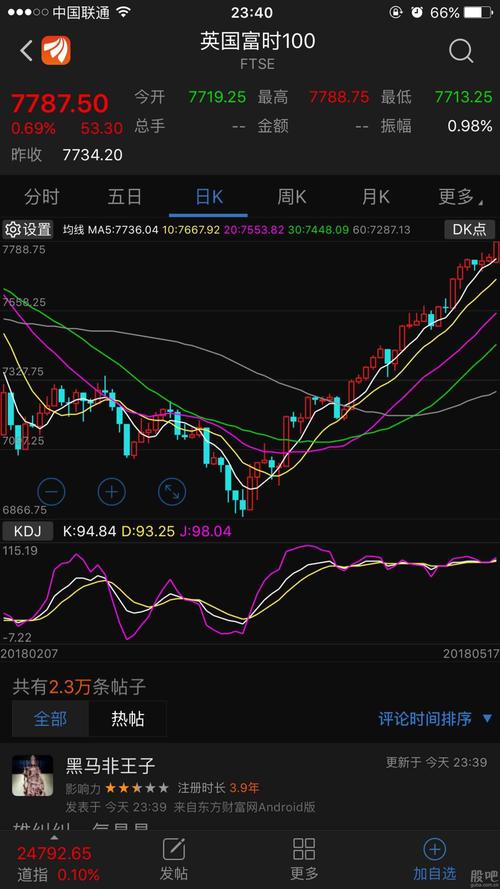This screenshot has width=500, height=889.
Task: Tap the 60:7287.13 moving average label
Action: [382, 230]
